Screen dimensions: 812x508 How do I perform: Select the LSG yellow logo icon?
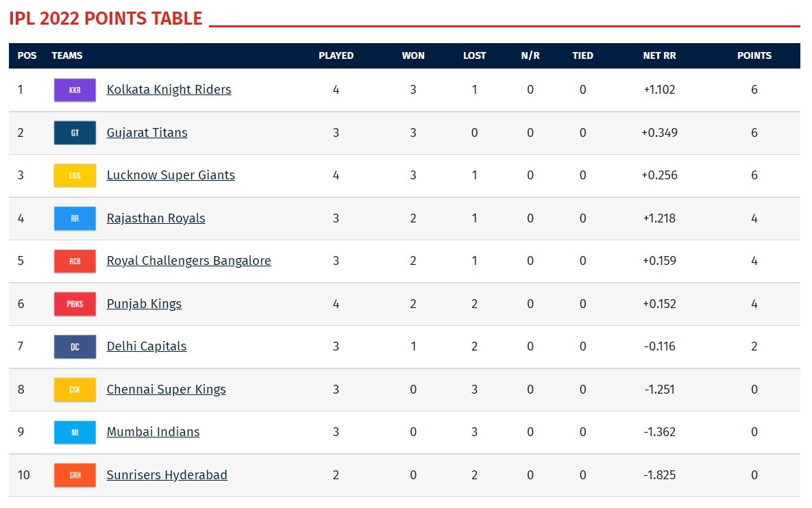click(x=74, y=175)
